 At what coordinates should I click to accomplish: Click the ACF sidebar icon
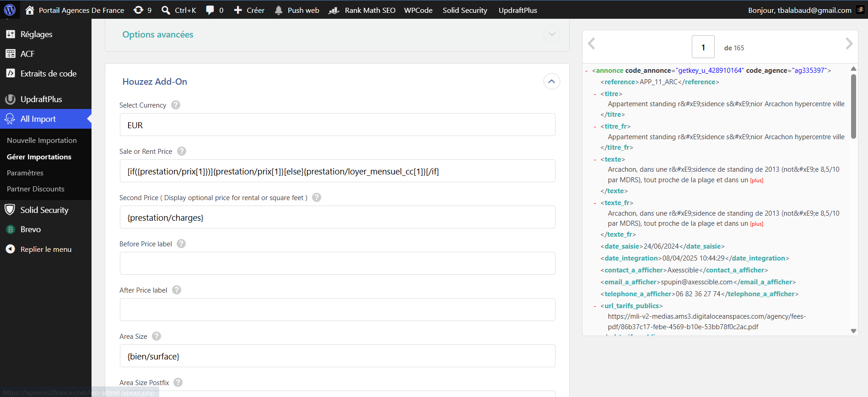pyautogui.click(x=11, y=54)
